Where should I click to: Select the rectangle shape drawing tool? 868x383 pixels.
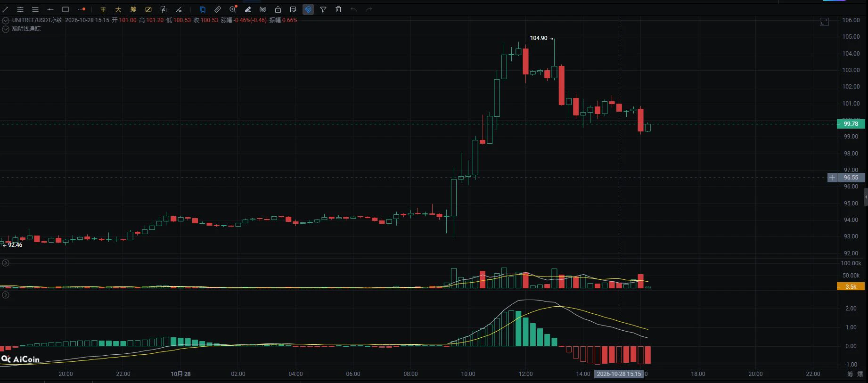(x=66, y=9)
